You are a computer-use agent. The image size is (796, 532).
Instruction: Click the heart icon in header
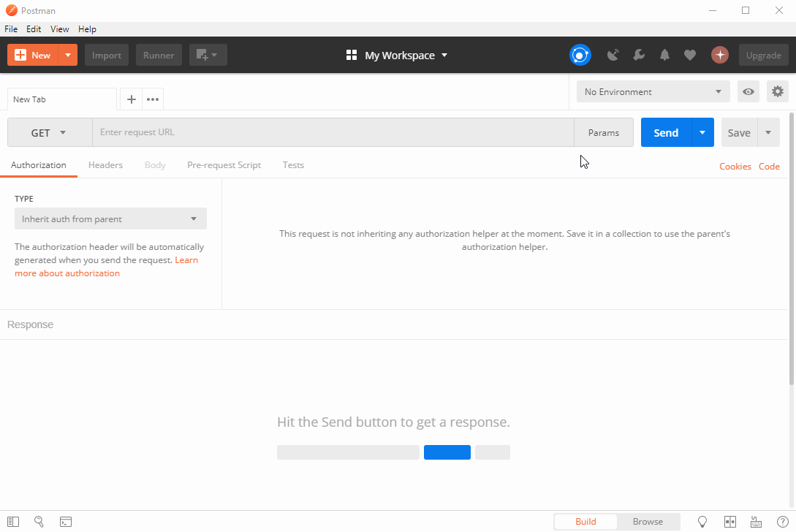(x=690, y=55)
